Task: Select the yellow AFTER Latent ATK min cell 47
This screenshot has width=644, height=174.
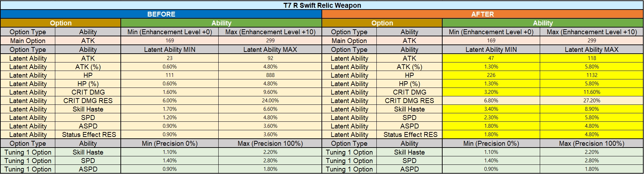Action: point(491,58)
